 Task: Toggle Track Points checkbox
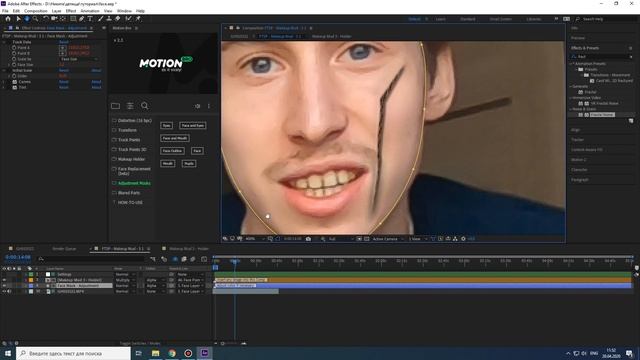114,140
